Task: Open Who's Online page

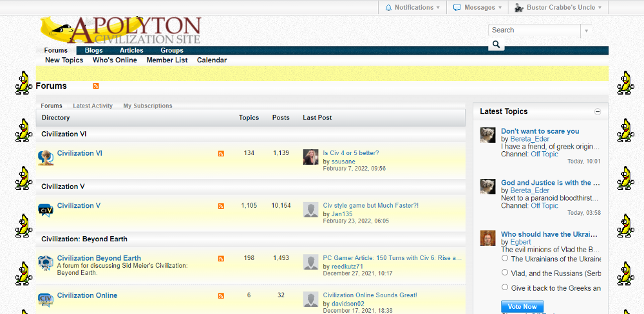Action: click(115, 60)
